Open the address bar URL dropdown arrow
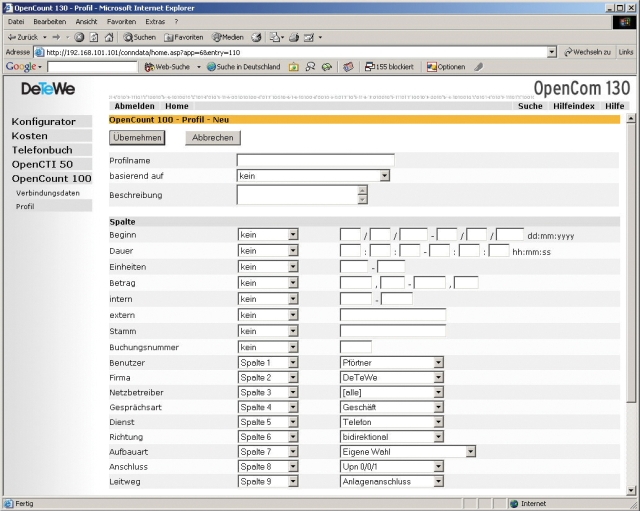Viewport: 640px width, 511px height. [552, 52]
